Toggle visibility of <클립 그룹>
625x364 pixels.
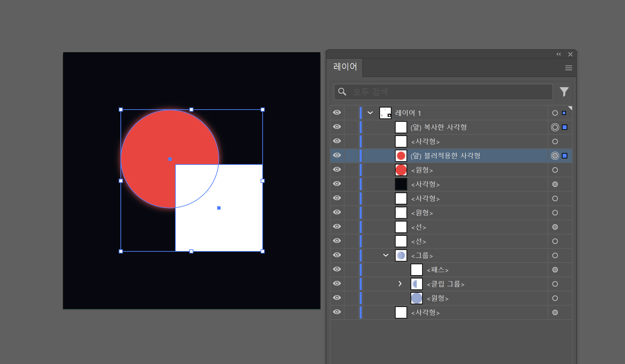tap(337, 284)
